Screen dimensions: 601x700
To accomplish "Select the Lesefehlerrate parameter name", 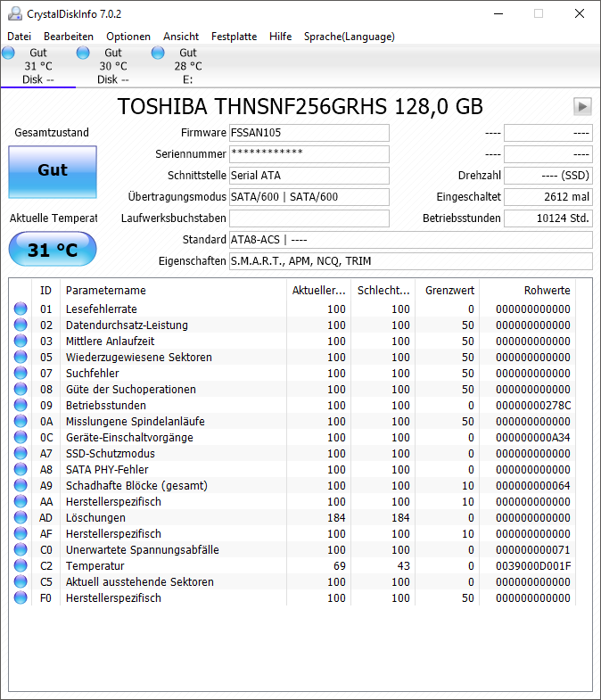I will (102, 309).
